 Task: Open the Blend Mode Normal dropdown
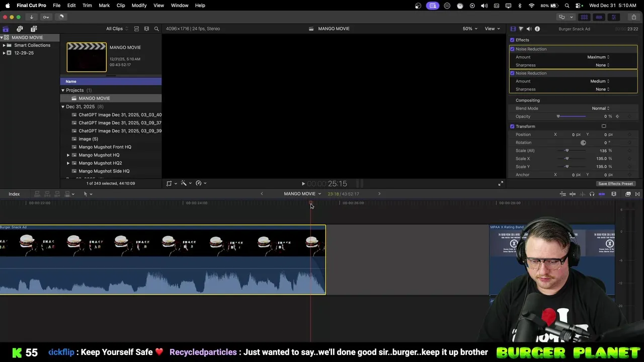(x=600, y=108)
